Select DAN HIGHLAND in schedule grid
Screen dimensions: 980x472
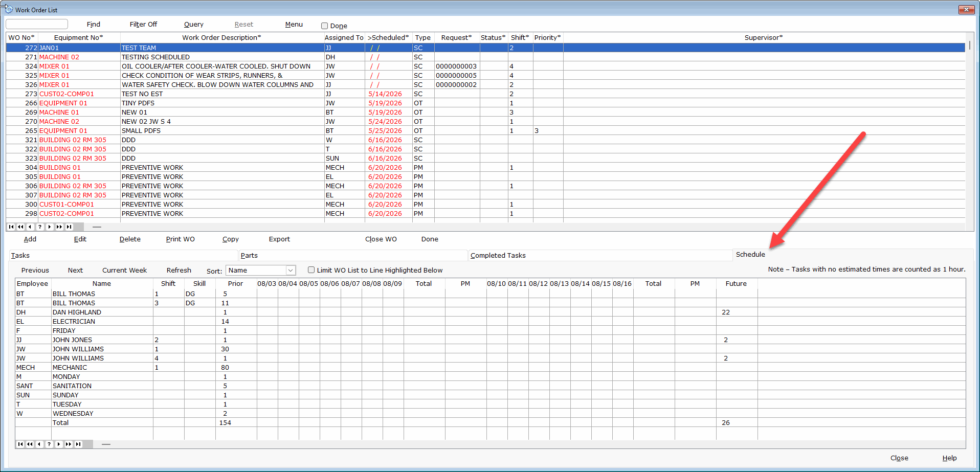pos(490,312)
